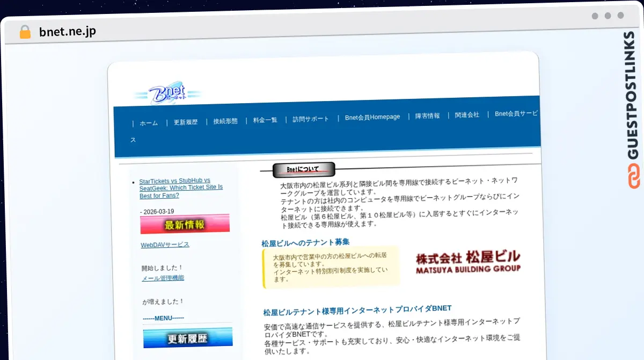Screen dimensions: 644x360
Task: Click the Bnet logo image
Action: click(x=167, y=93)
